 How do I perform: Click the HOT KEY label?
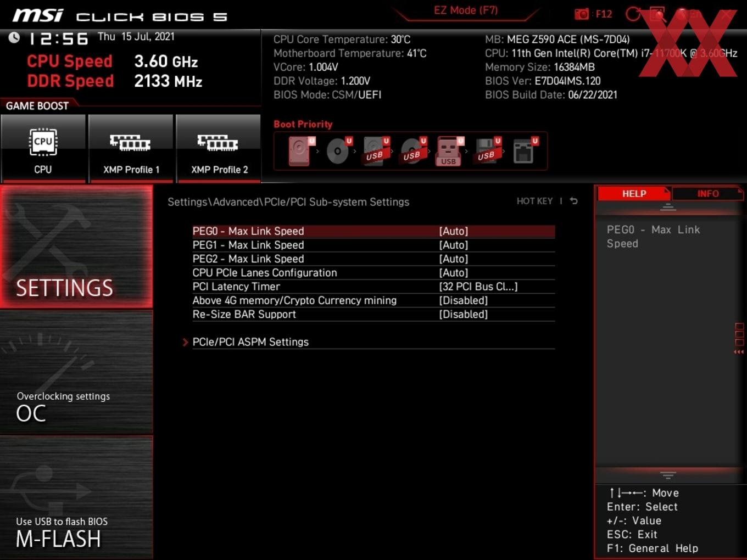click(x=534, y=201)
